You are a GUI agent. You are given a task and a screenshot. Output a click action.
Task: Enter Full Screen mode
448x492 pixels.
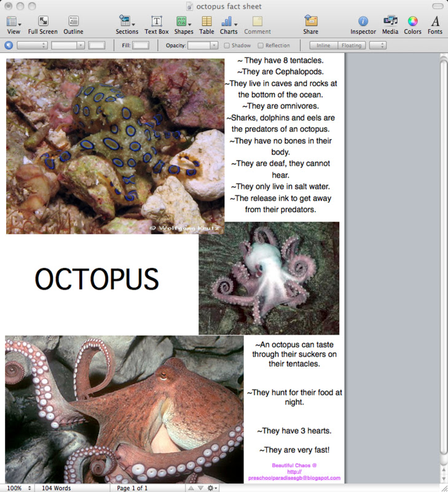43,25
